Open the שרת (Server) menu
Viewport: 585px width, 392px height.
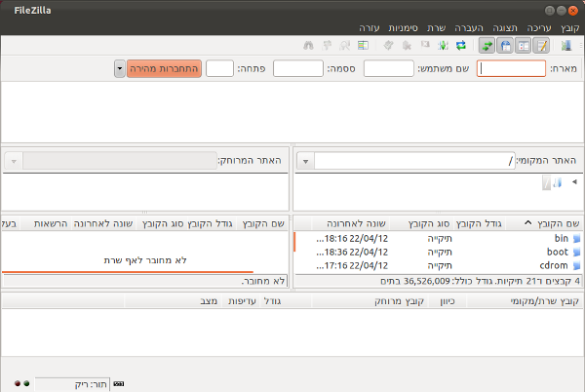436,28
